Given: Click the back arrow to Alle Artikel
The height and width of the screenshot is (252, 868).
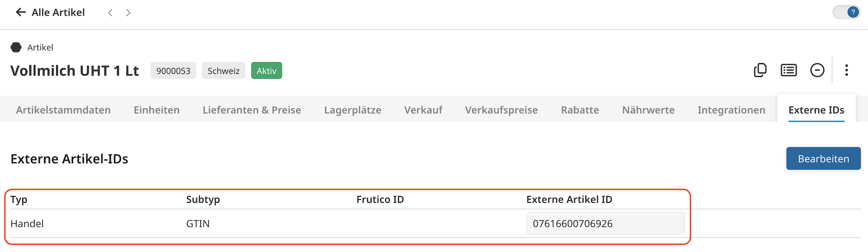Looking at the screenshot, I should [20, 12].
